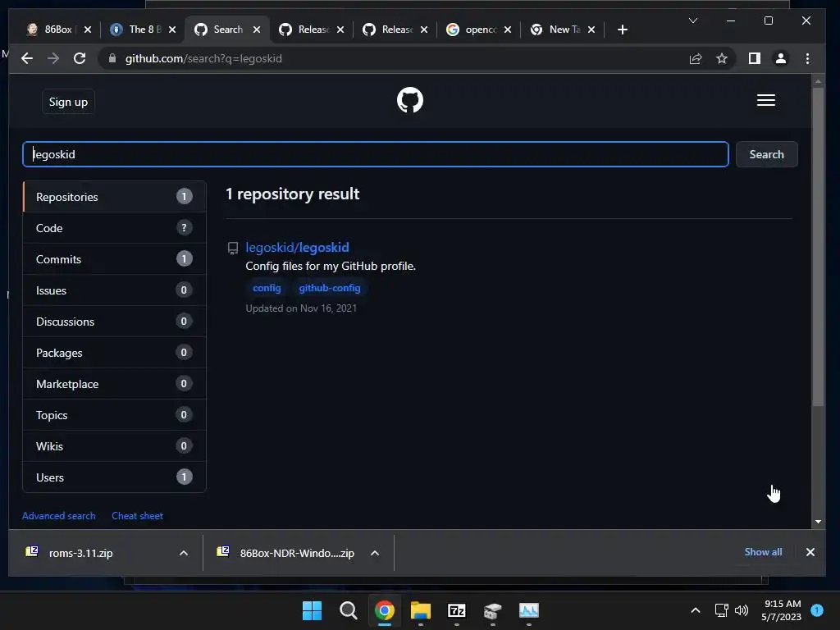Select Packages filter
This screenshot has height=630, width=840.
tap(114, 353)
